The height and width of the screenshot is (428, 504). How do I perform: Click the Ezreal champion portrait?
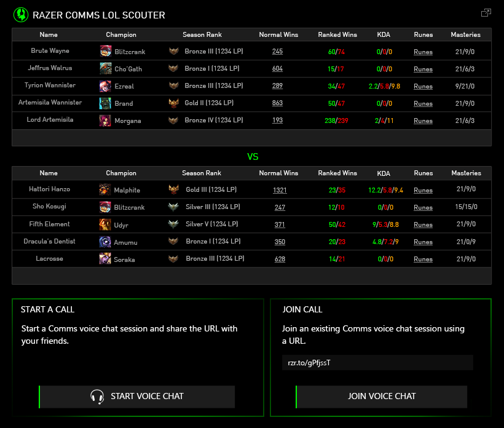click(106, 86)
